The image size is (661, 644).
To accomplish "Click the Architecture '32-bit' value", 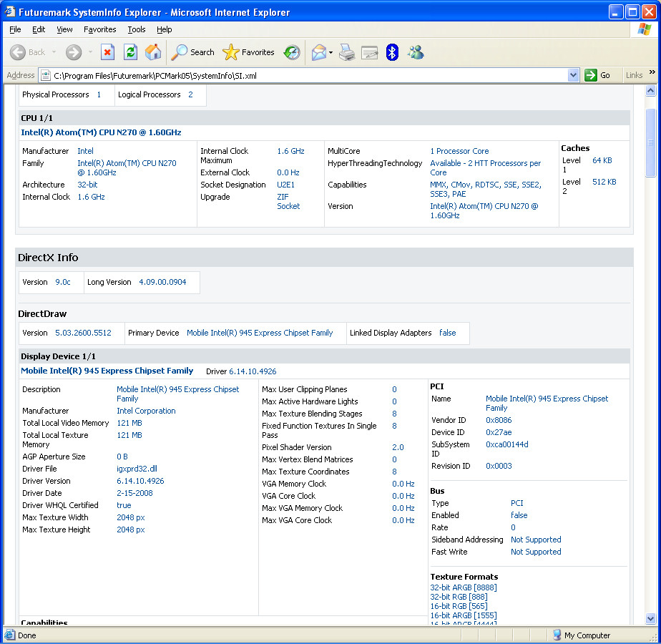I will (87, 185).
